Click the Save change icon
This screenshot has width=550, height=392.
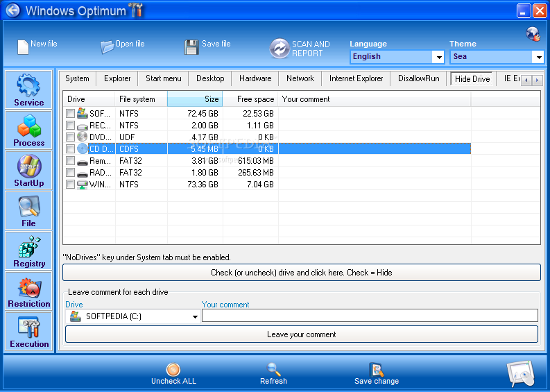coord(377,370)
